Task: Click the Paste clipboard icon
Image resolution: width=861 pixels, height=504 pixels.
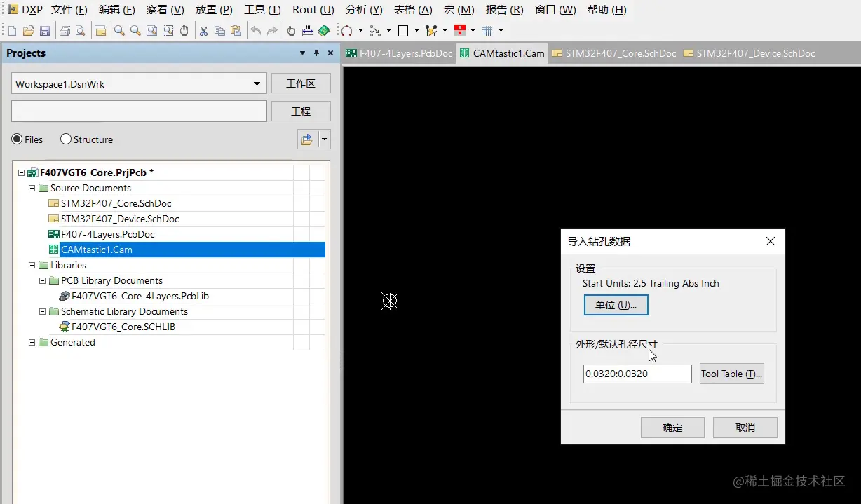Action: click(x=236, y=31)
